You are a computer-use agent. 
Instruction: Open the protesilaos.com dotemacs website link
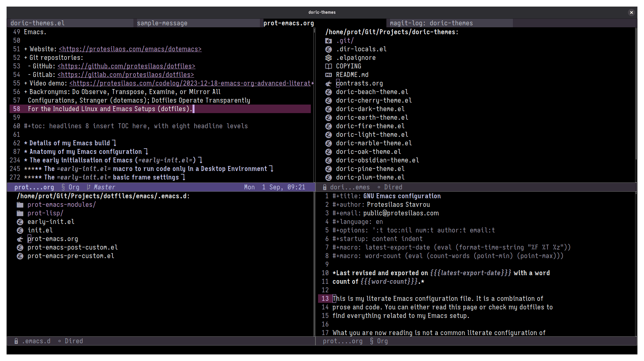(130, 49)
